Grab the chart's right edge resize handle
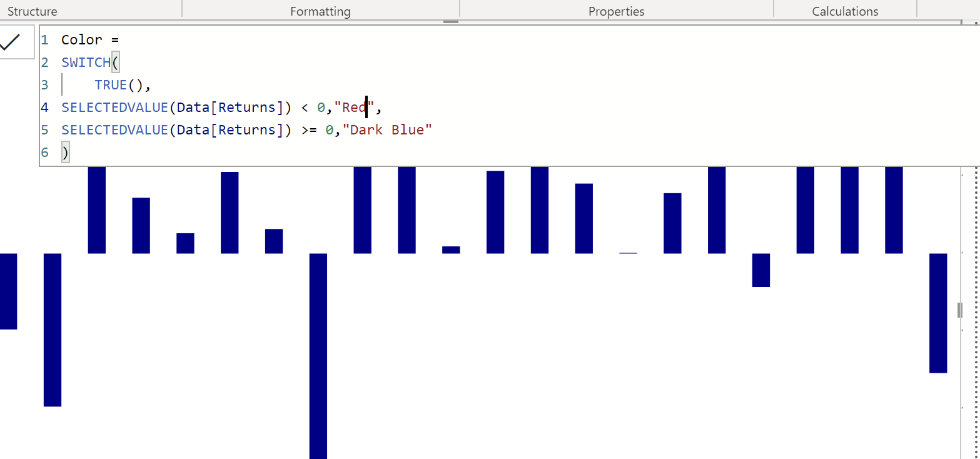Screen dimensions: 980x459 [x=960, y=310]
